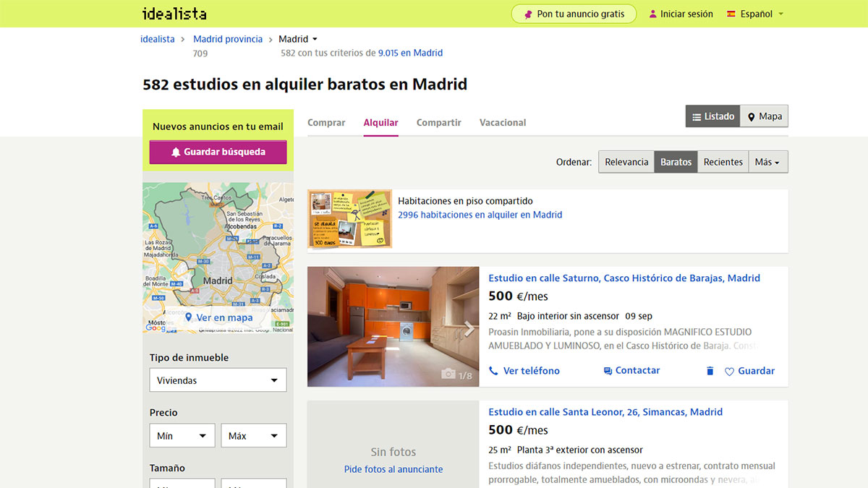Screen dimensions: 868x488
Task: Select Listado view toggle
Action: click(x=712, y=116)
